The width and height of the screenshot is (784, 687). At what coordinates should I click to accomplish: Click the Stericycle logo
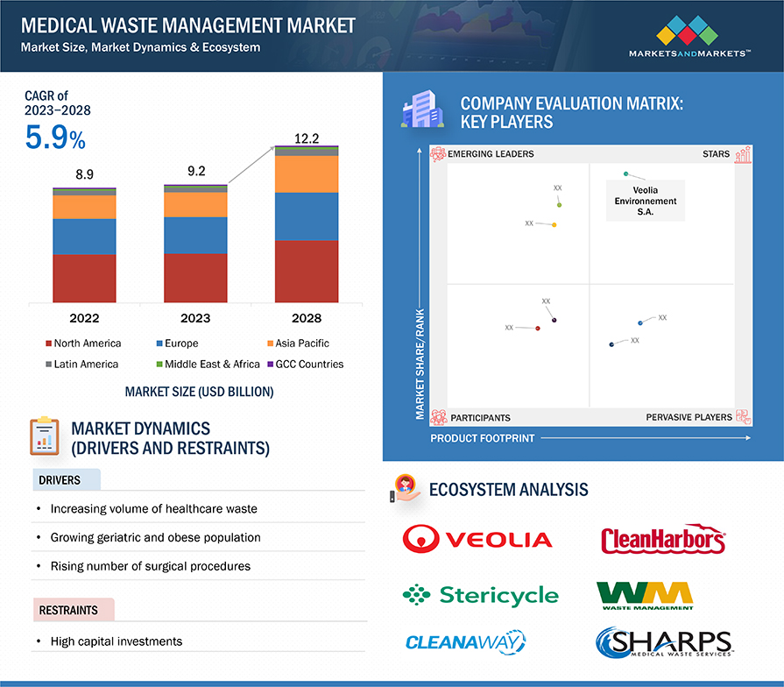pyautogui.click(x=480, y=596)
